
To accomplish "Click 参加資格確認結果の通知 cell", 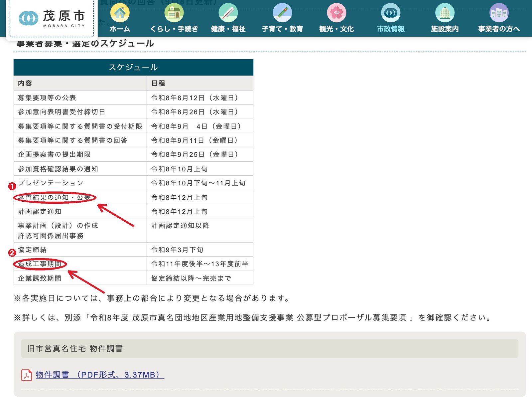I will [x=80, y=169].
